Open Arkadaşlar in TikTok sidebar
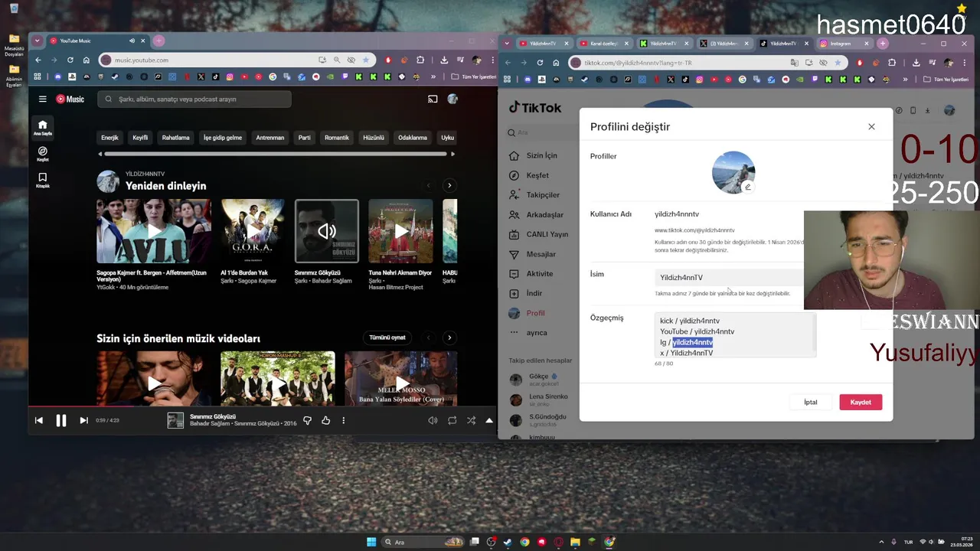This screenshot has width=980, height=551. [536, 215]
